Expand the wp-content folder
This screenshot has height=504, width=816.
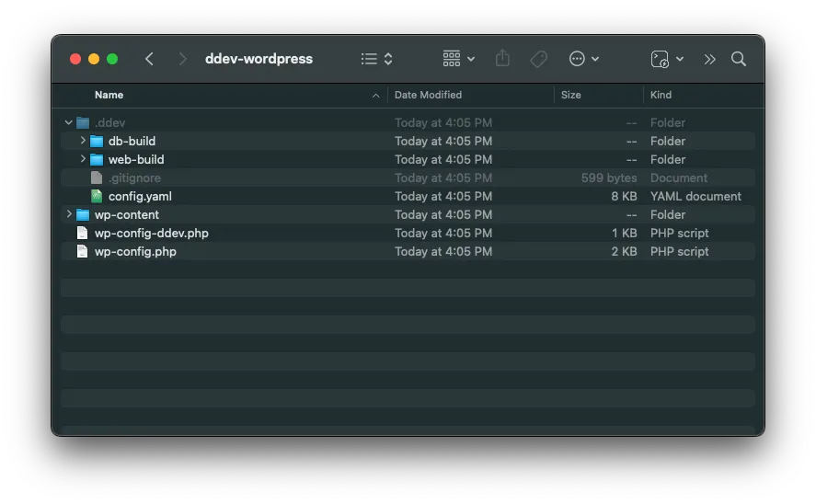coord(69,213)
